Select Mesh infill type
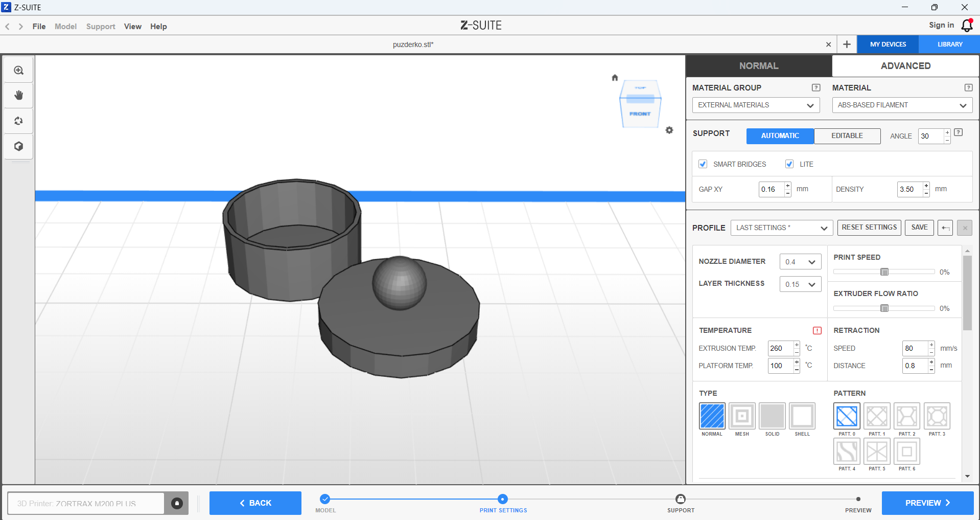 (x=742, y=416)
